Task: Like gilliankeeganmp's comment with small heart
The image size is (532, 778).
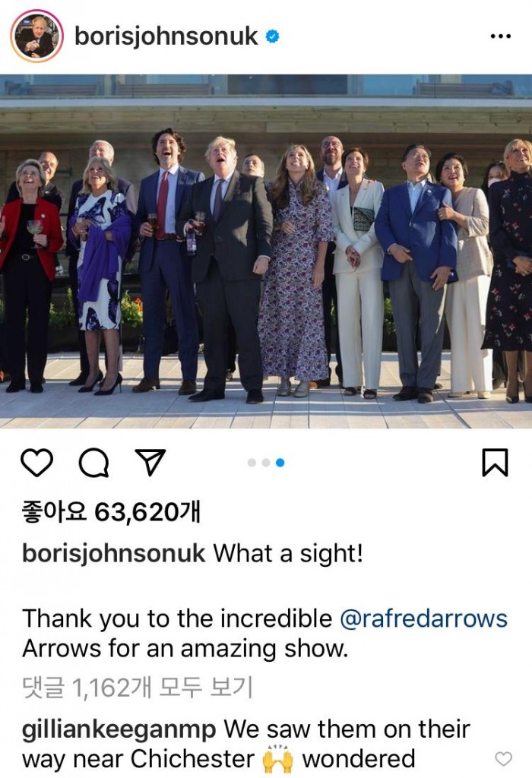Action: click(x=504, y=759)
